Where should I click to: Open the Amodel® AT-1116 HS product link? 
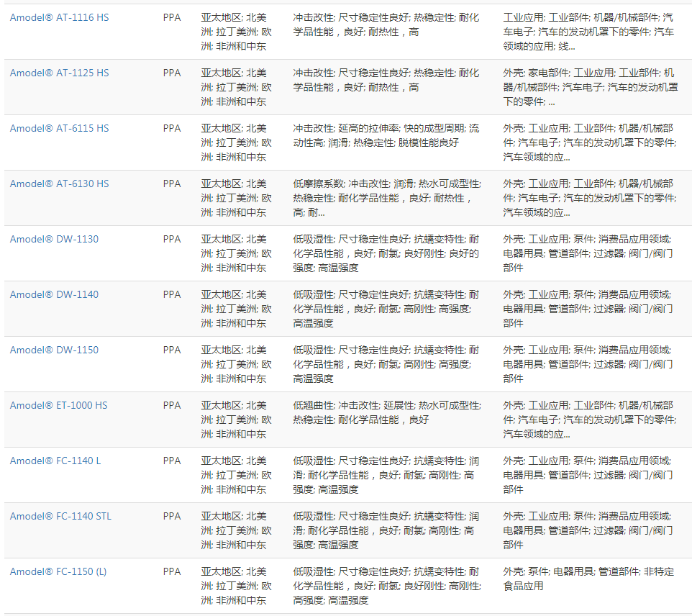click(x=59, y=18)
